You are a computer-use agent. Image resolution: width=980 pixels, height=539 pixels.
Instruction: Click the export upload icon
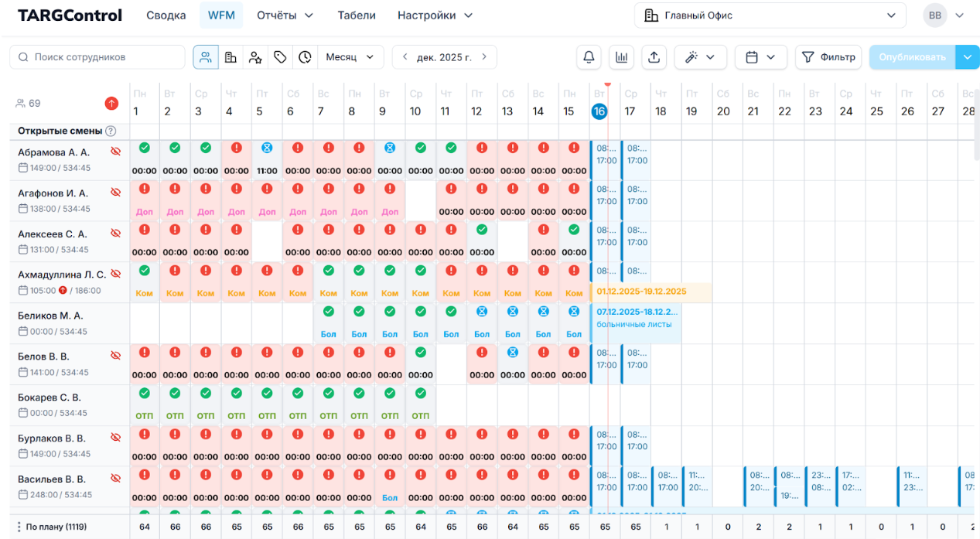[654, 57]
